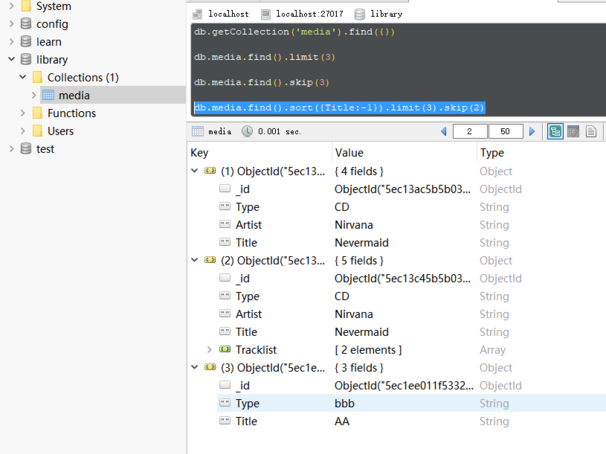
Task: Click the getCollection('media') query line
Action: pyautogui.click(x=294, y=32)
